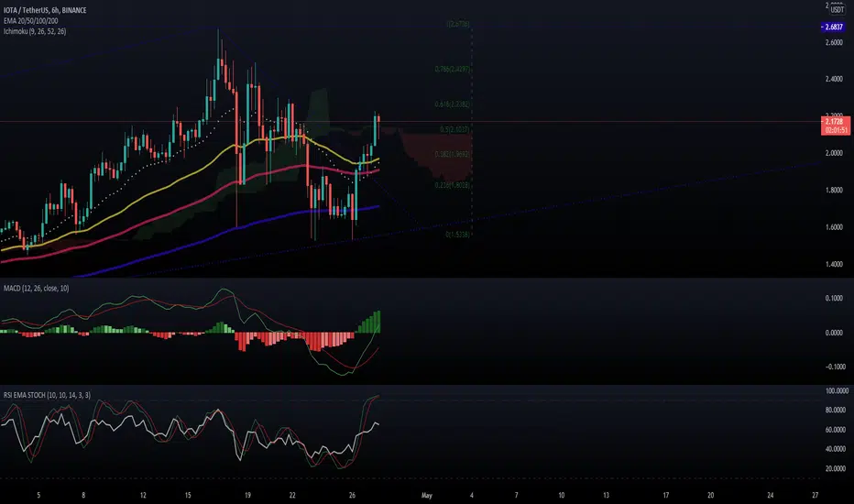
Task: Click date 12 on the time axis
Action: tap(143, 495)
